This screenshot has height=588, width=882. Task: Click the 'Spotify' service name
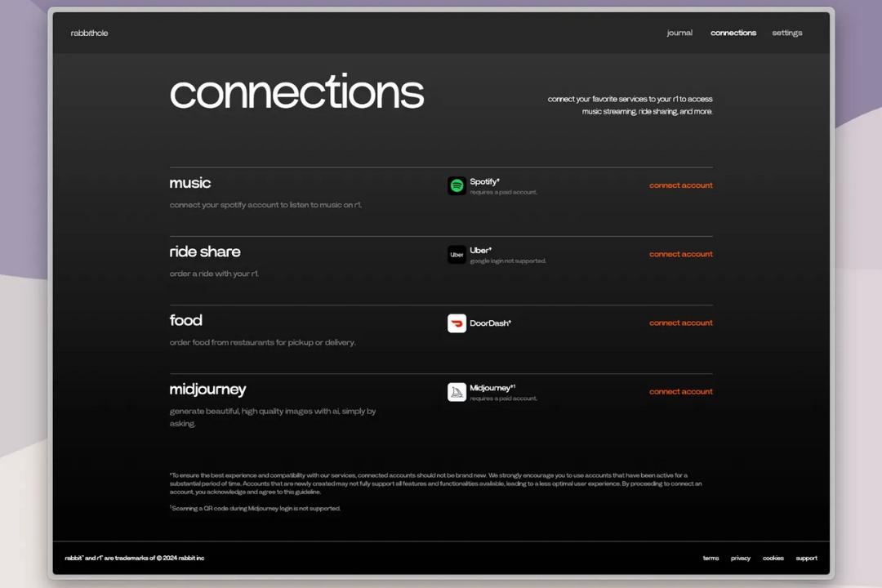tap(484, 181)
